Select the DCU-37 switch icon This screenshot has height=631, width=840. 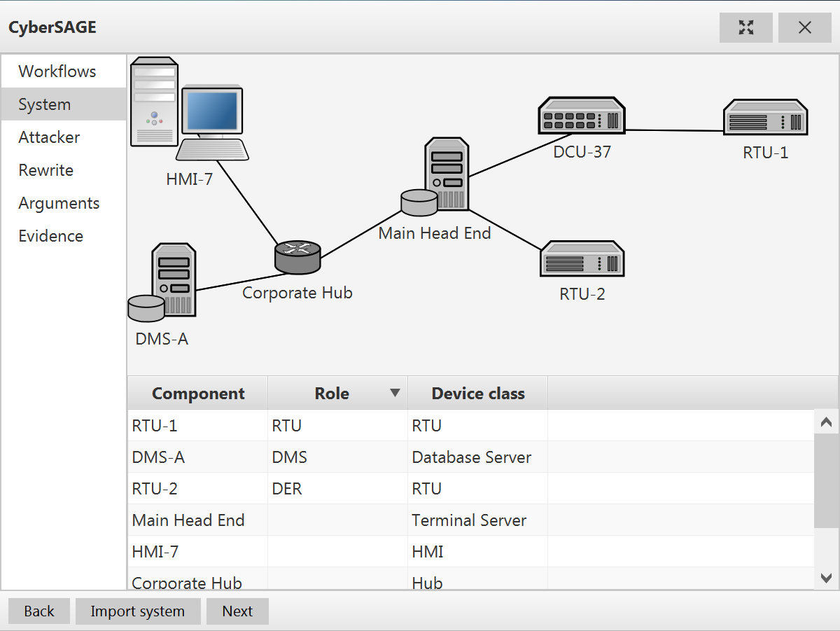pos(581,116)
